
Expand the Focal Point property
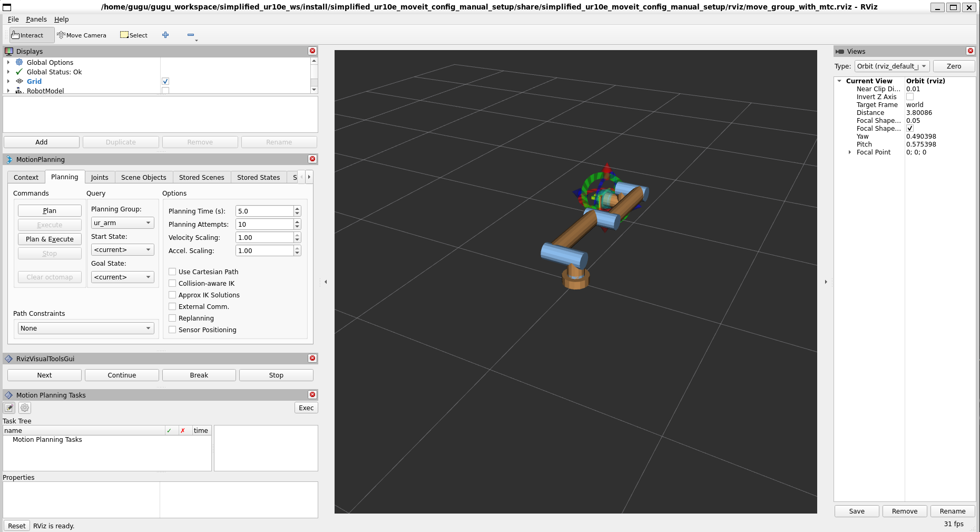pos(850,152)
